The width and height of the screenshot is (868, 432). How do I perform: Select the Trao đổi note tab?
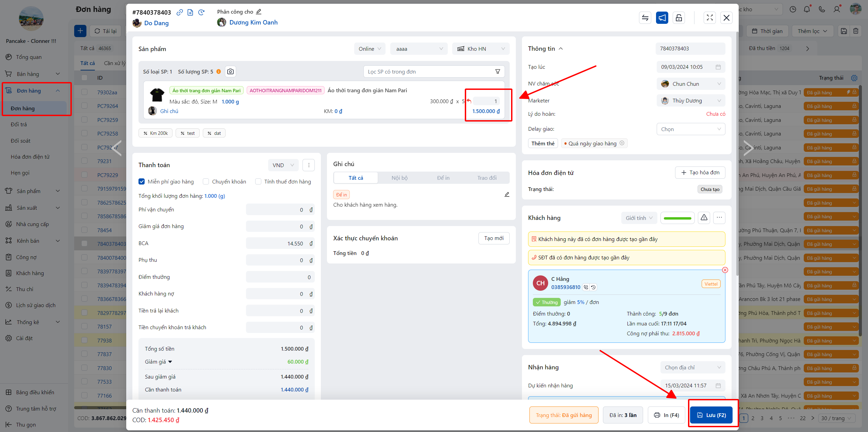487,178
